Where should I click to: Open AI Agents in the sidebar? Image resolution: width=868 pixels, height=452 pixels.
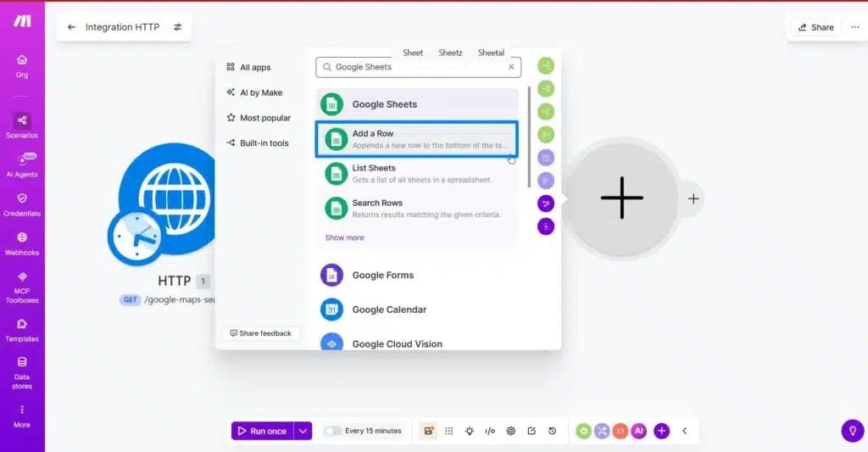point(21,165)
